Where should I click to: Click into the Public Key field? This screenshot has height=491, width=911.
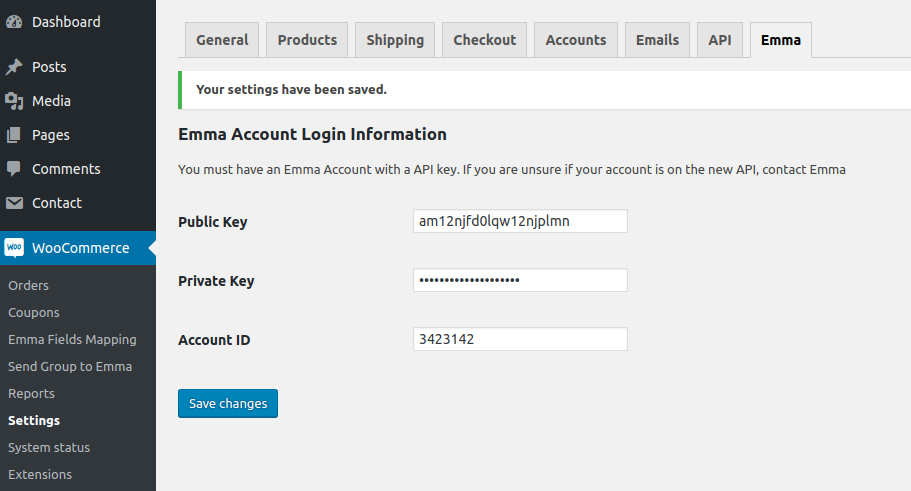pos(520,221)
